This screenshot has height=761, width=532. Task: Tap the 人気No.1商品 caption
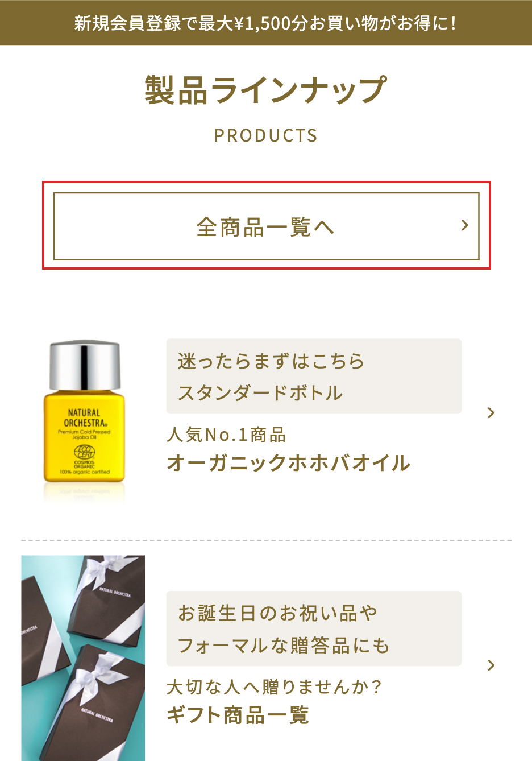point(226,435)
